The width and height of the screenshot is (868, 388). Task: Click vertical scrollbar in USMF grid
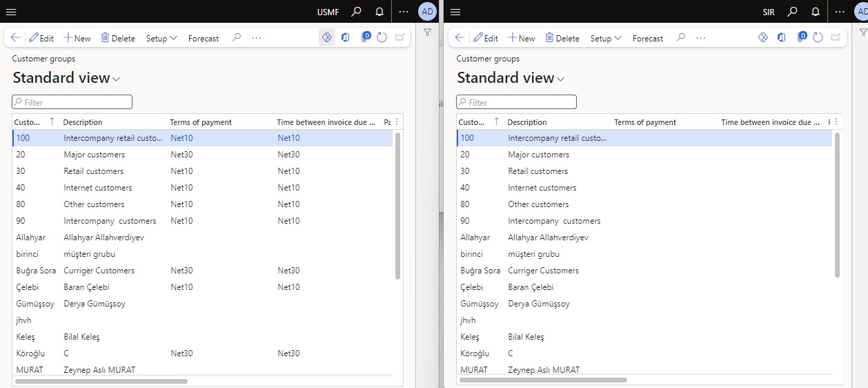point(397,206)
